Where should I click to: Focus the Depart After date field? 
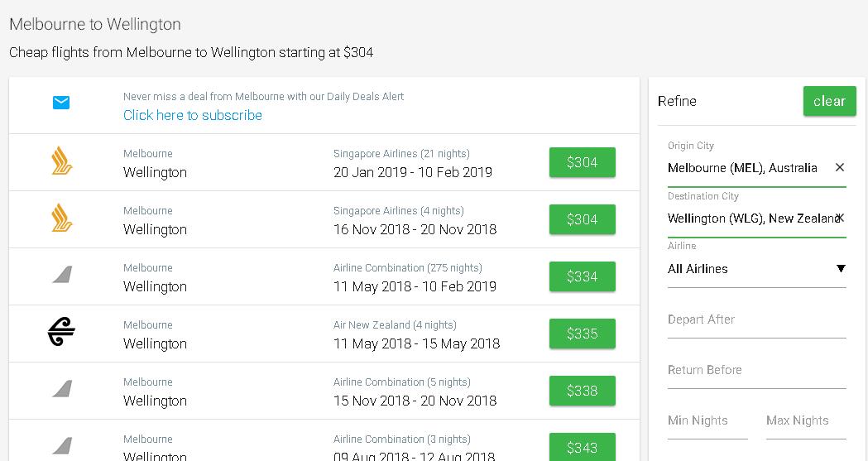757,319
